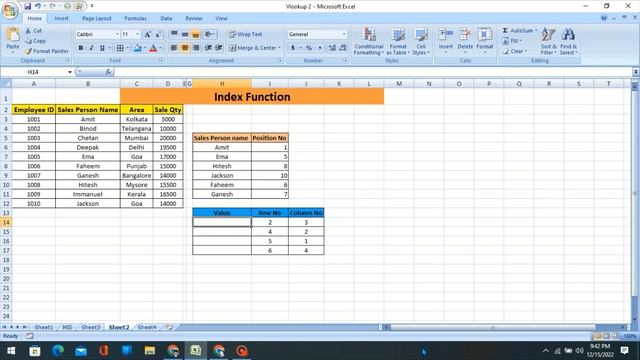Screen dimensions: 640x360
Task: Toggle Bold formatting
Action: click(x=81, y=48)
